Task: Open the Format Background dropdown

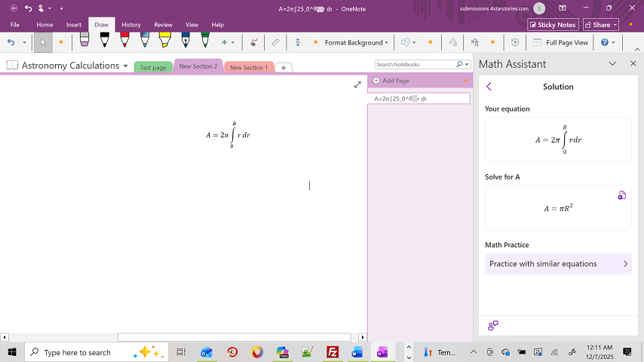Action: (x=356, y=43)
